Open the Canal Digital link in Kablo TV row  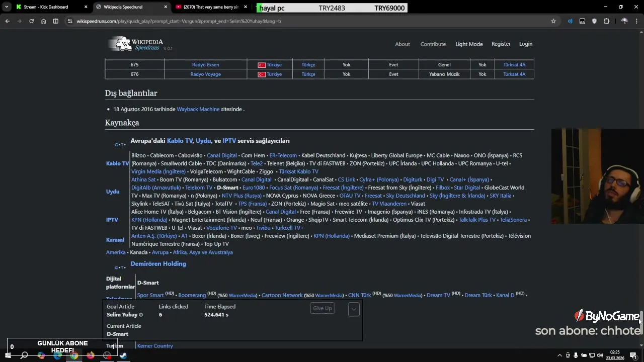click(221, 155)
